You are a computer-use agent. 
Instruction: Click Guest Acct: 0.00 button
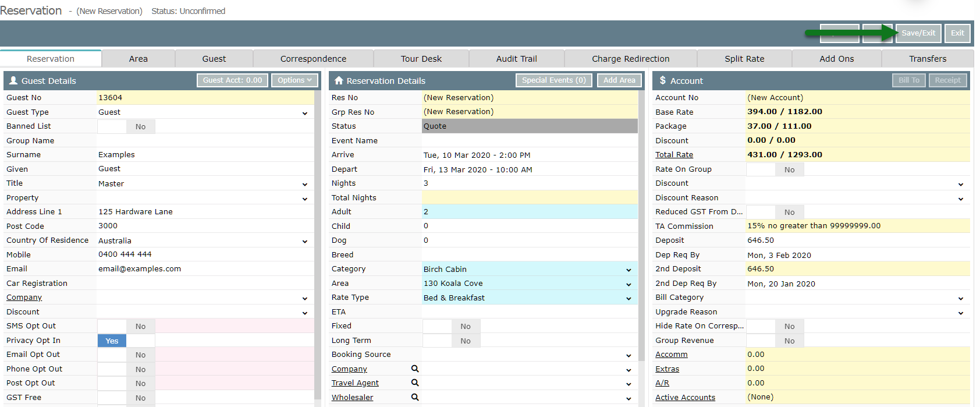232,80
